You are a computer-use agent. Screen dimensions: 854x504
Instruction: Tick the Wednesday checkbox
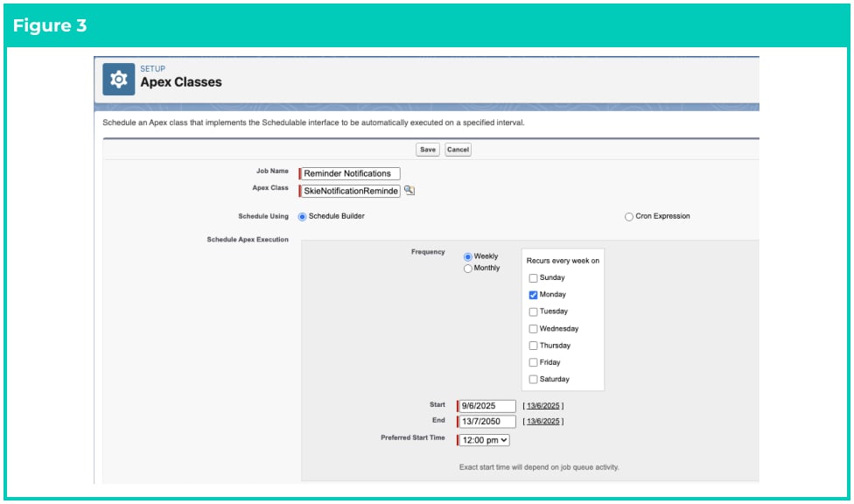point(533,329)
